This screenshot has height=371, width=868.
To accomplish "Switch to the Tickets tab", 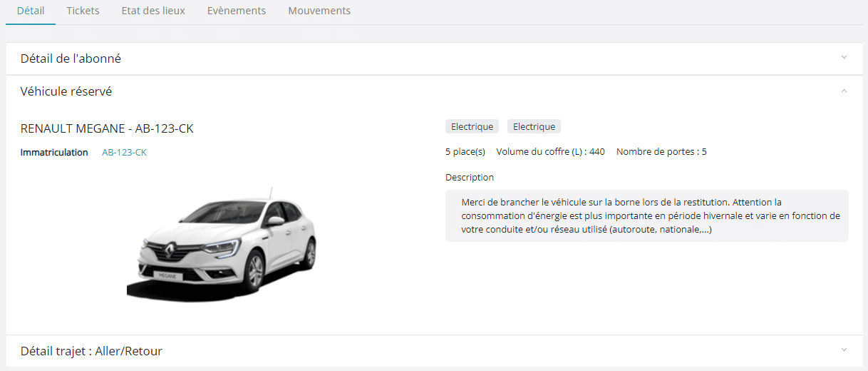I will pos(83,11).
